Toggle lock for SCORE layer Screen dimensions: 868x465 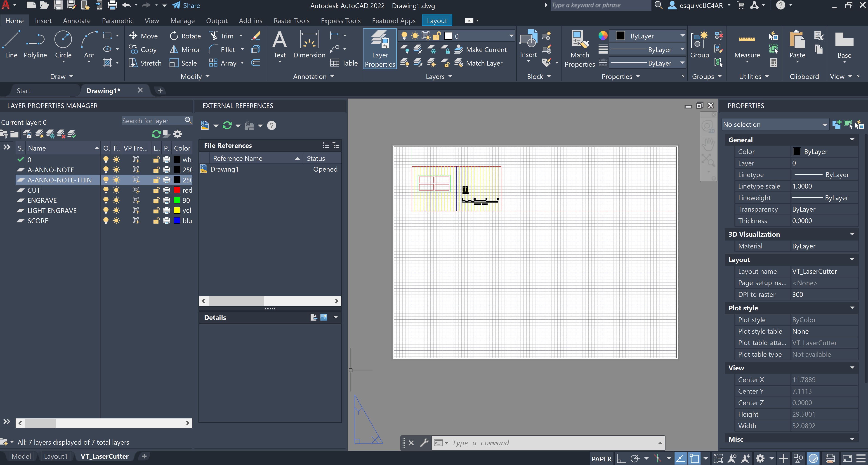coord(156,221)
